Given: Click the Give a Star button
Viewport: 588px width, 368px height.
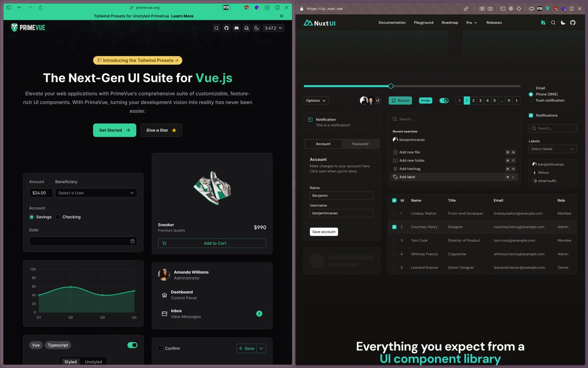Looking at the screenshot, I should pos(161,130).
